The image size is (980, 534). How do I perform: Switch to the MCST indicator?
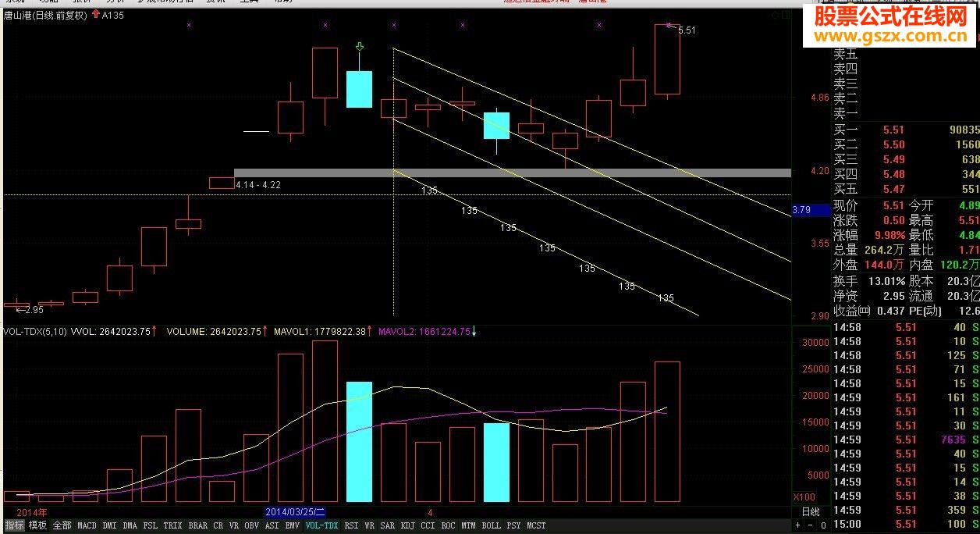tap(536, 526)
